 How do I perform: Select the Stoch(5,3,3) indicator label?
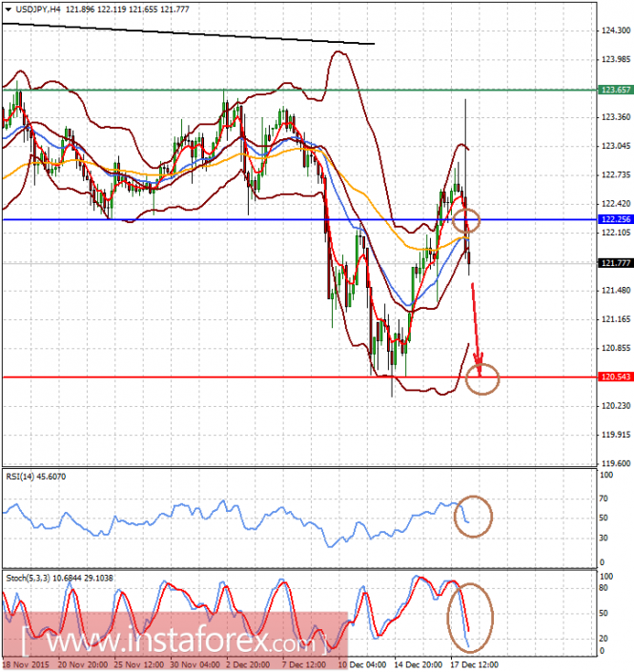pyautogui.click(x=59, y=579)
